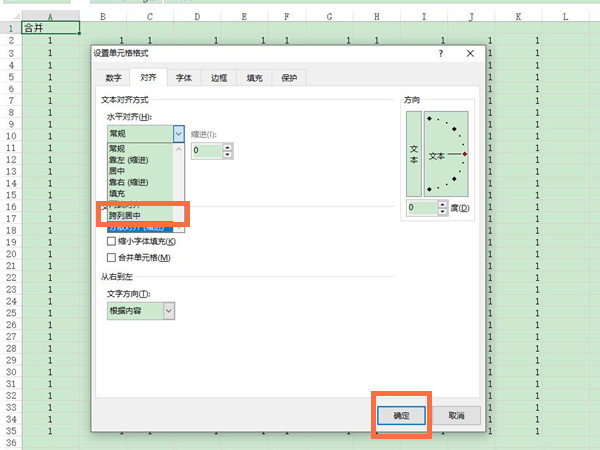Switch to the 边框 tab
Image resolution: width=600 pixels, height=450 pixels.
219,78
